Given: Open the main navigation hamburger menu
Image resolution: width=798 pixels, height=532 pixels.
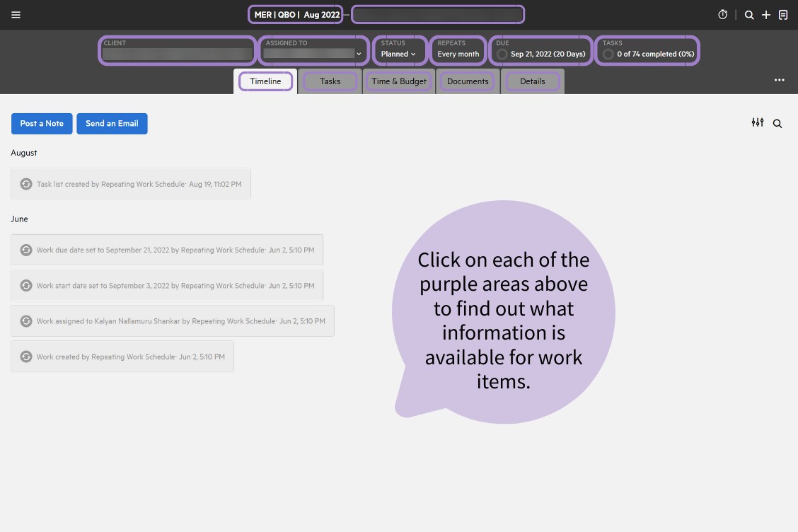Looking at the screenshot, I should point(16,14).
